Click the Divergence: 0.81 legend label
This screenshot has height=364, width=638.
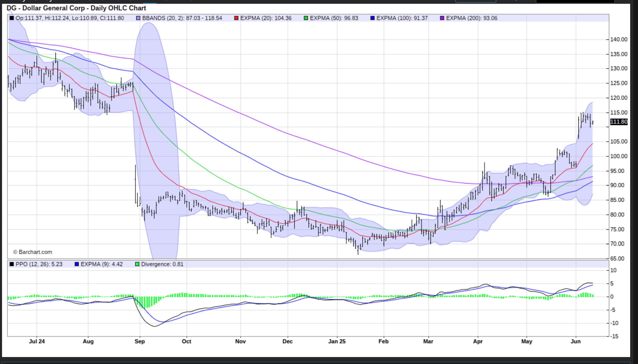(x=162, y=264)
